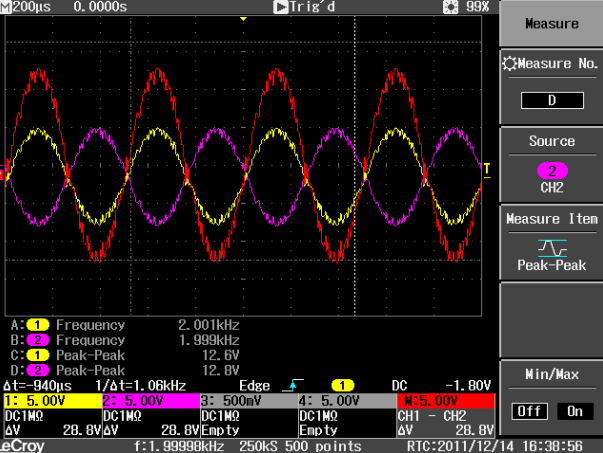Click the 0.0000s delay value
The height and width of the screenshot is (453, 603).
(x=100, y=7)
